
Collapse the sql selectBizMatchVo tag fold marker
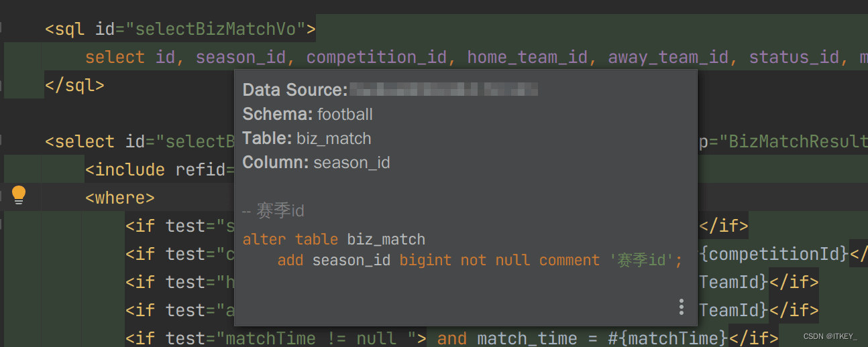click(2, 29)
